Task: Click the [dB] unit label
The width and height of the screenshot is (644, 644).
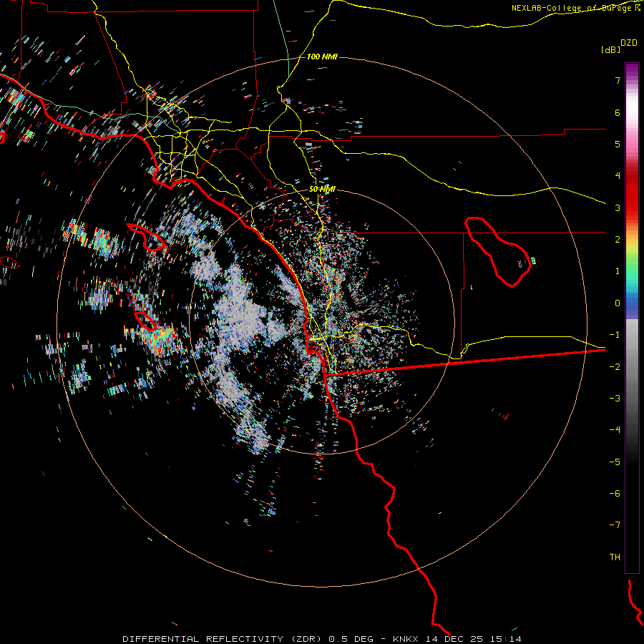Action: [611, 49]
